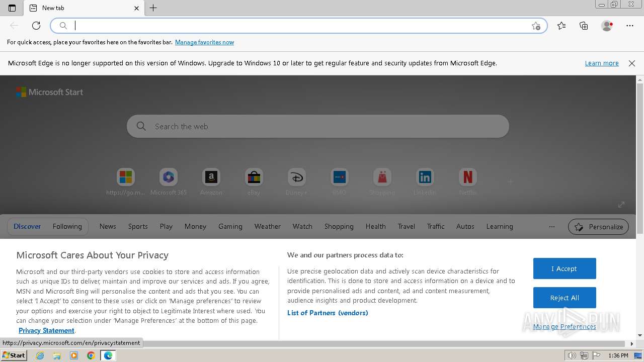Launch Chrome from the taskbar
The image size is (644, 362).
tap(91, 355)
